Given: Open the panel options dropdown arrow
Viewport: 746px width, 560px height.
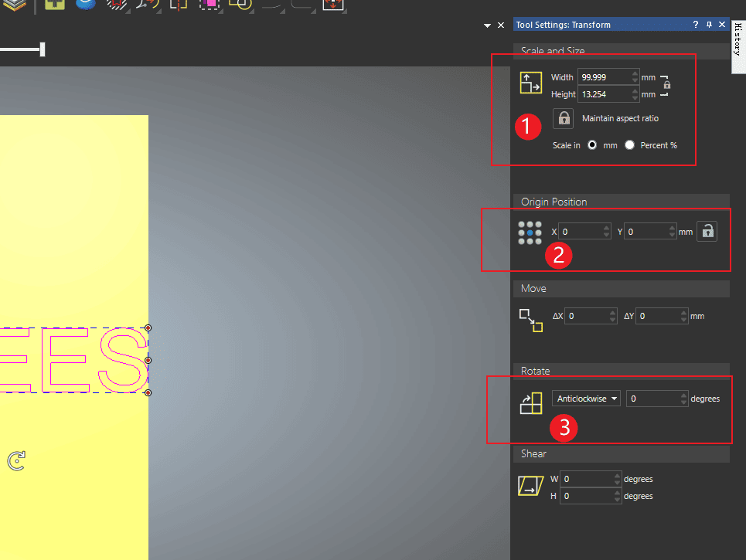Looking at the screenshot, I should click(488, 25).
